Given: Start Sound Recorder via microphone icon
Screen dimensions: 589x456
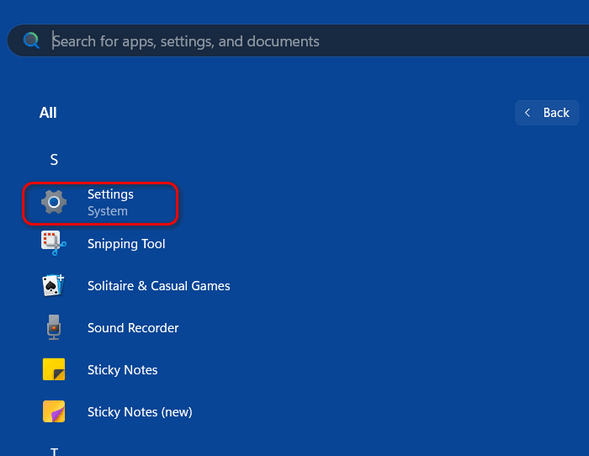Looking at the screenshot, I should [54, 327].
